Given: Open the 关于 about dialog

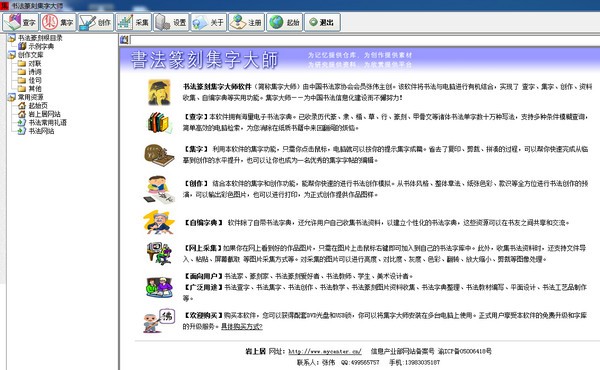Looking at the screenshot, I should (x=209, y=22).
